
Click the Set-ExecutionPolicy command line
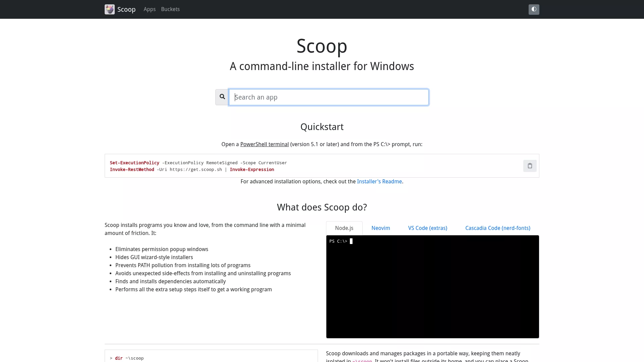[198, 163]
